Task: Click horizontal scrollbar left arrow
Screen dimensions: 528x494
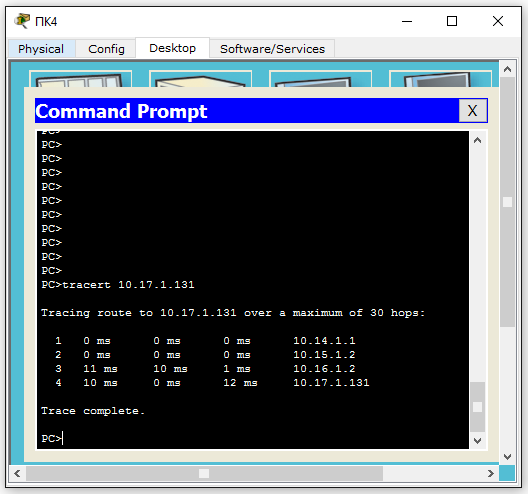Action: 18,473
